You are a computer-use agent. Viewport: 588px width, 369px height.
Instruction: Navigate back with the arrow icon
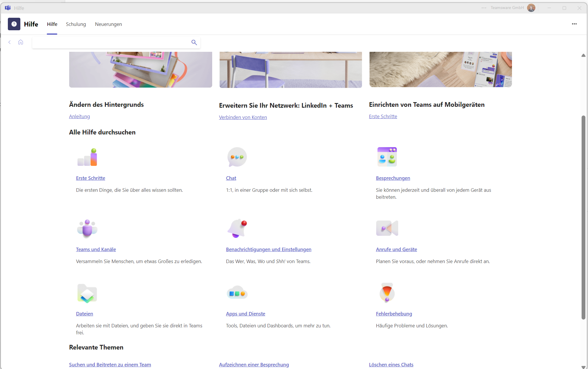coord(10,42)
